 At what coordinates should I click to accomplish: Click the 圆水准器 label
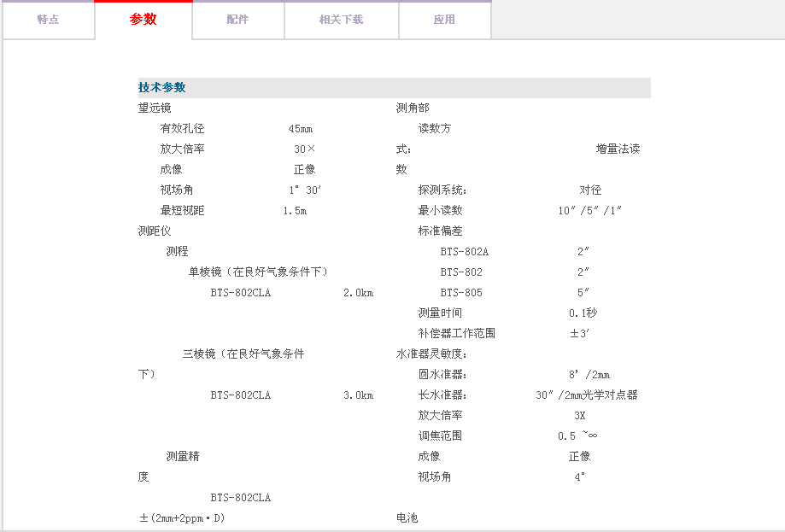442,375
